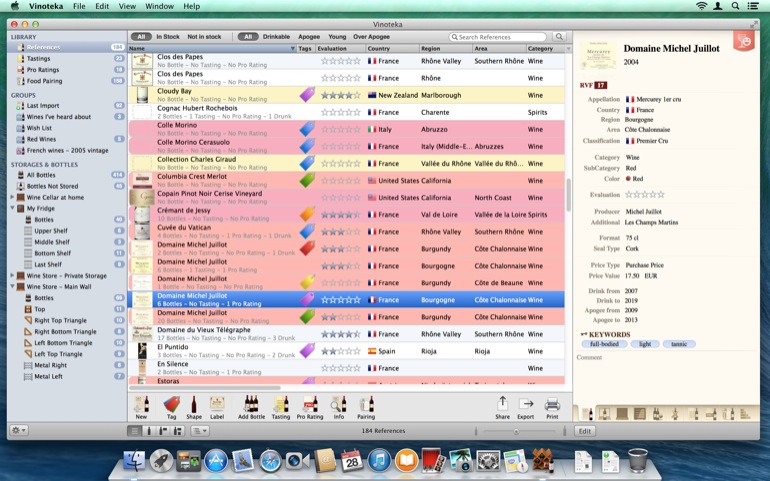Select the In Stock filter
Screen dimensions: 770x481
point(168,36)
